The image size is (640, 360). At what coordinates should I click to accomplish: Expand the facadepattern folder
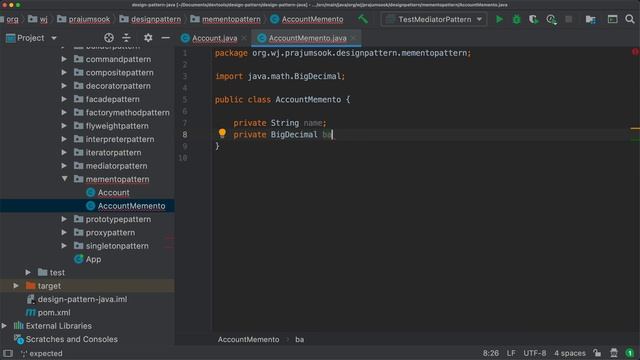[x=64, y=99]
